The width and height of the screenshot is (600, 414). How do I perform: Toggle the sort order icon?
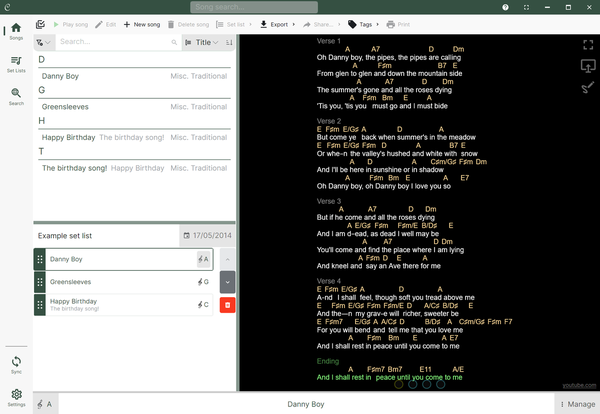click(229, 42)
